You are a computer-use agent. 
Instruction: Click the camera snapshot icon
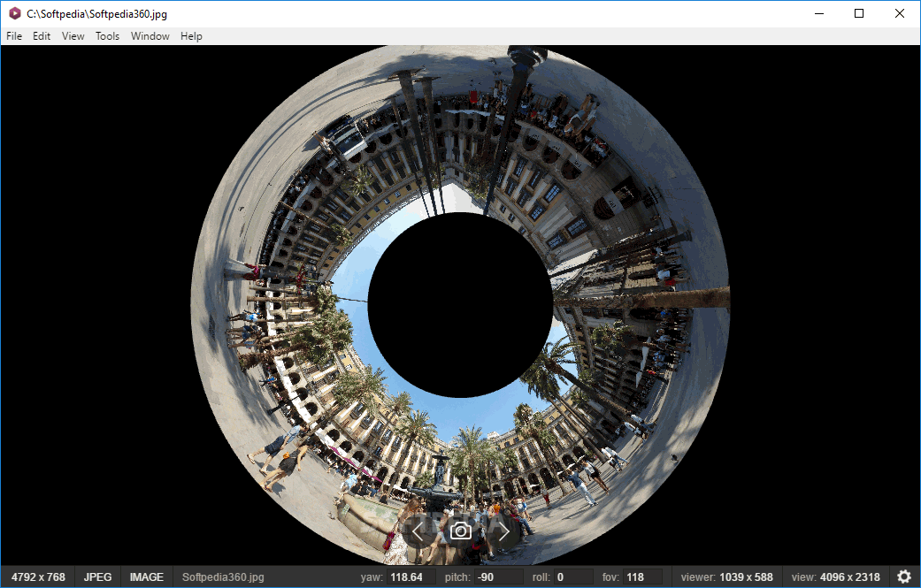coord(460,531)
